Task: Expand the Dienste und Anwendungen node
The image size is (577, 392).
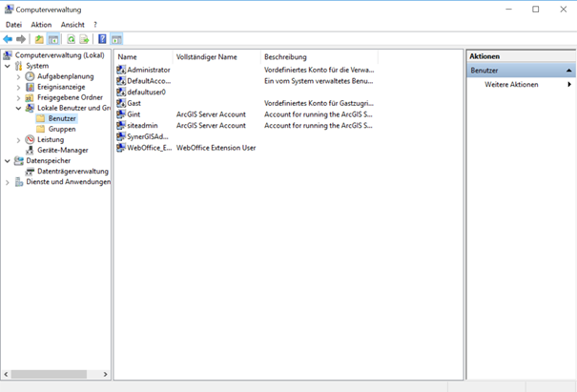Action: coord(8,182)
